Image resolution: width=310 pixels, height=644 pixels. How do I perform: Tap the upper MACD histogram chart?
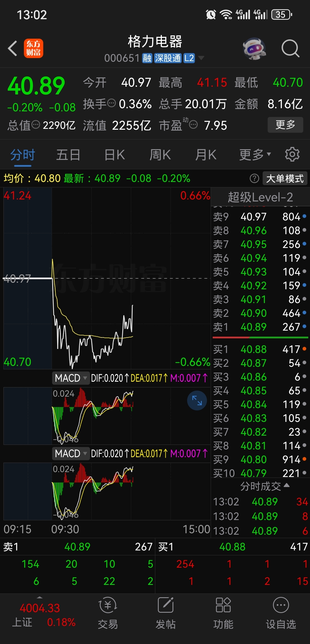click(x=107, y=416)
